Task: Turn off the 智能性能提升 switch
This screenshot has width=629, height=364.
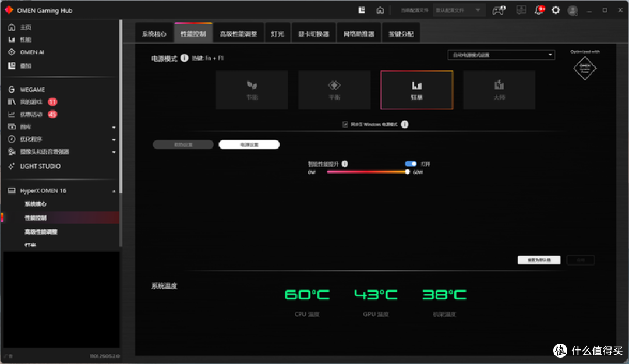Action: click(x=411, y=164)
